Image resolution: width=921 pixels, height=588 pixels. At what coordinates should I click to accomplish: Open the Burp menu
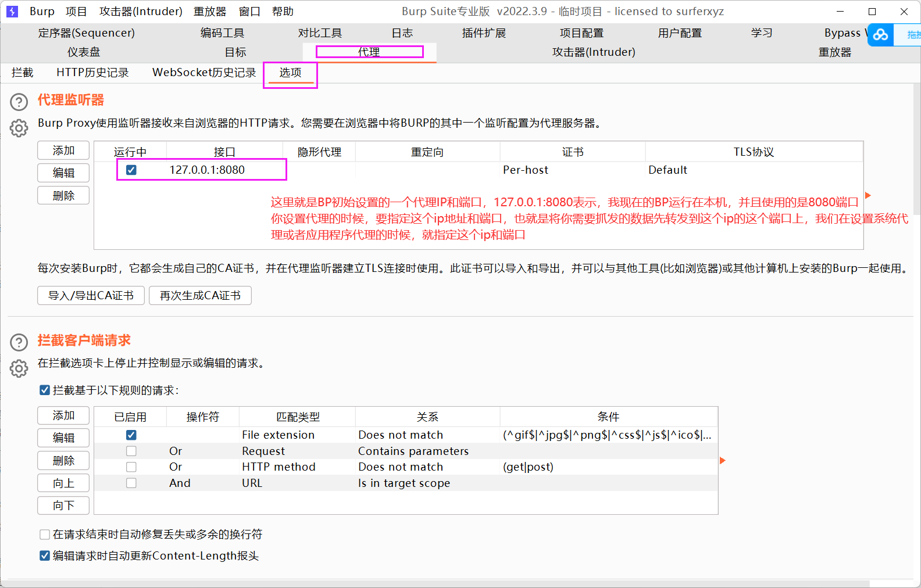42,12
